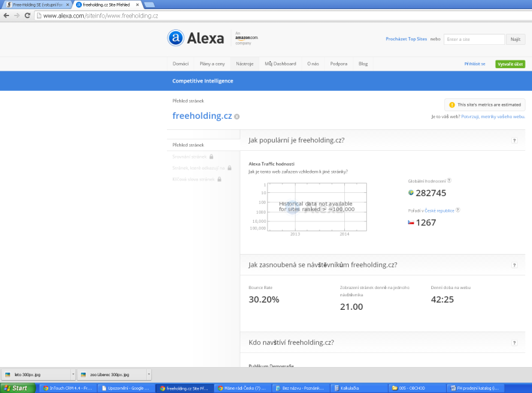The width and height of the screenshot is (532, 393).
Task: Click the Alexa logo
Action: pyautogui.click(x=196, y=38)
